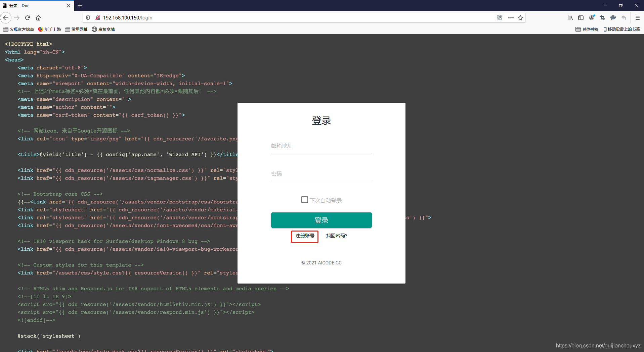Click the <meta charset="utf-8"> line
Viewport: 644px width, 352px height.
click(x=52, y=68)
